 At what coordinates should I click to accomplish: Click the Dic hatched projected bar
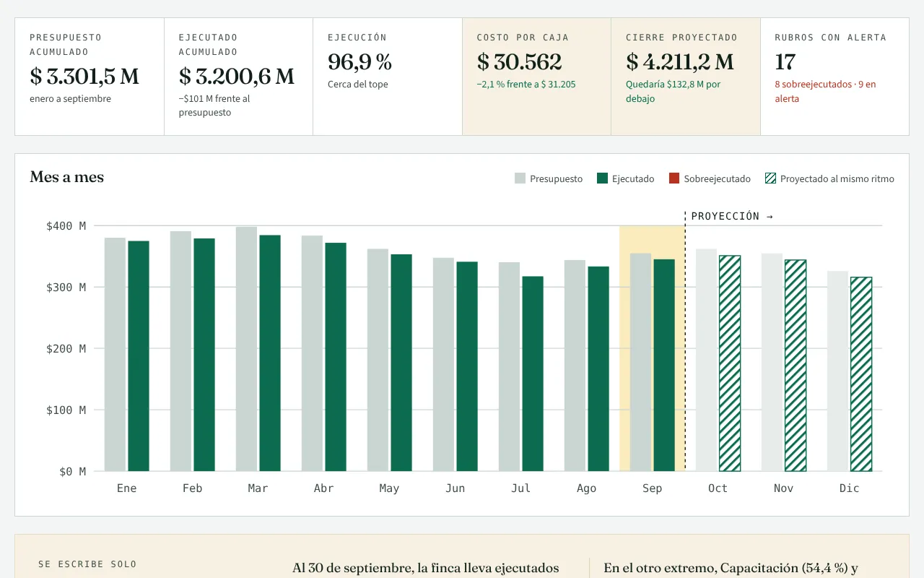(861, 374)
